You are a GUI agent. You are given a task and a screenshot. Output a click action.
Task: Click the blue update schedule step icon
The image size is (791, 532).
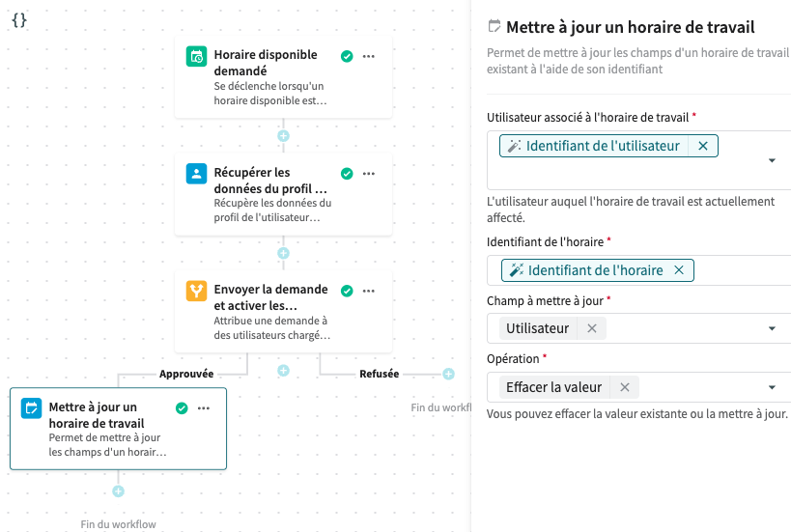pyautogui.click(x=32, y=408)
